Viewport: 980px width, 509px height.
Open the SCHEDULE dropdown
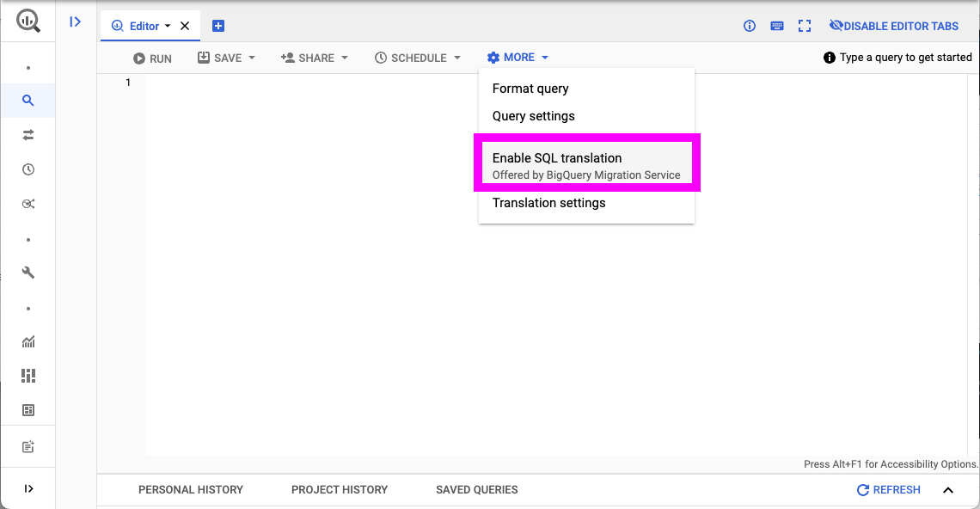456,58
